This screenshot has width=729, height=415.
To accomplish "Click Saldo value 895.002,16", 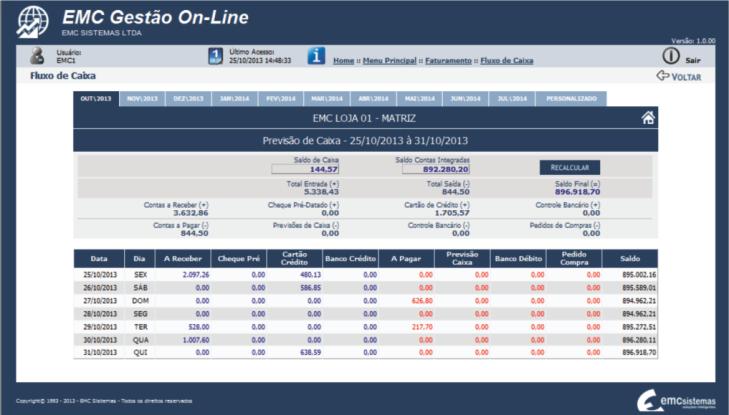I will 639,275.
